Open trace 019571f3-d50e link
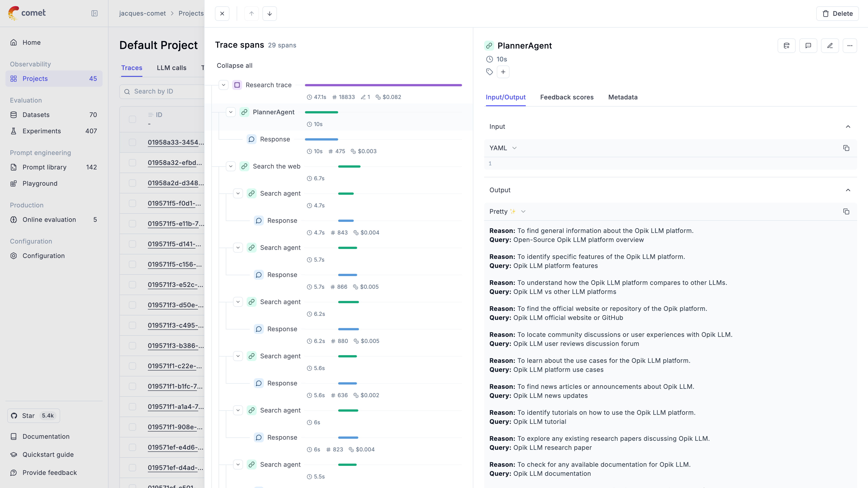The height and width of the screenshot is (488, 868). [x=176, y=305]
